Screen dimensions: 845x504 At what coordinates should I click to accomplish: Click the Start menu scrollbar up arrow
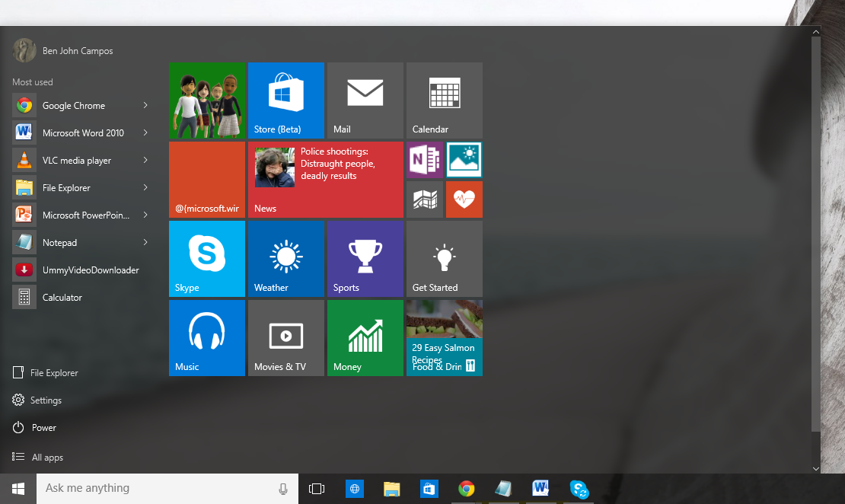(816, 32)
